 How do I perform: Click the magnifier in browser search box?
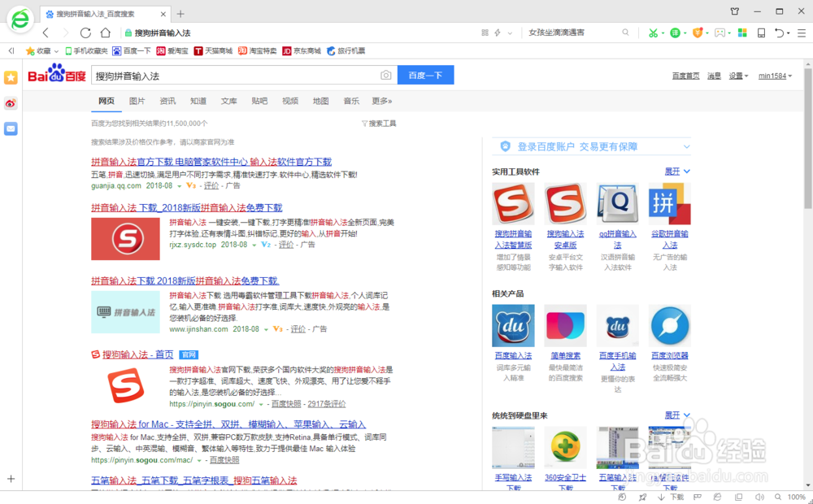pos(626,33)
